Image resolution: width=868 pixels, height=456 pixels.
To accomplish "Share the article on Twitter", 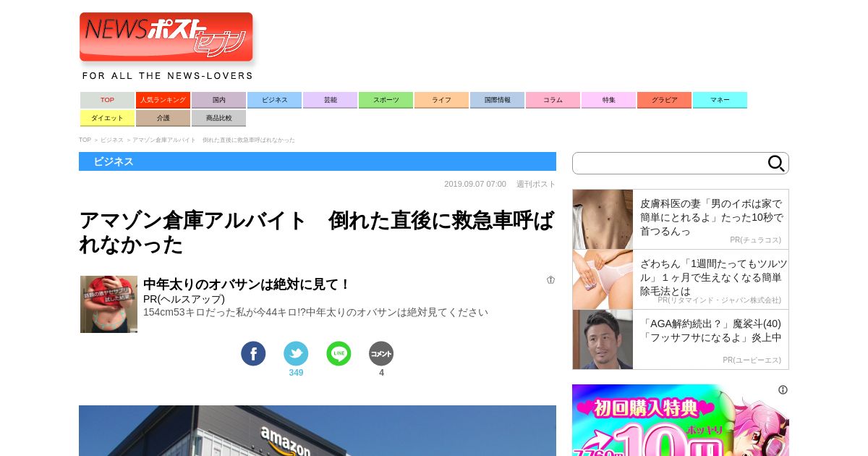I will click(296, 353).
